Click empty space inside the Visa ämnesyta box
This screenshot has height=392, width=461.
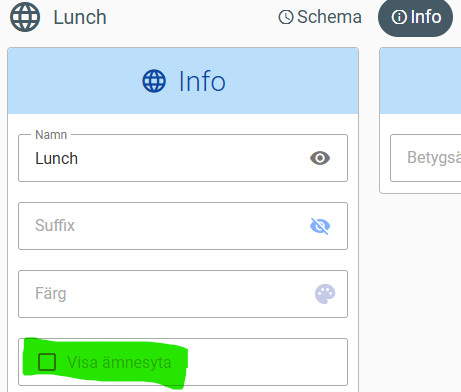pyautogui.click(x=267, y=362)
